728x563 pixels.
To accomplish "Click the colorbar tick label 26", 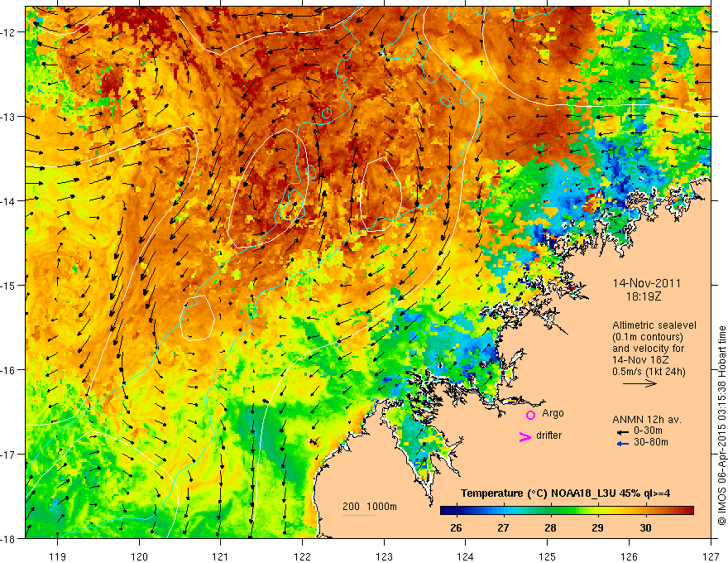I will tap(456, 527).
